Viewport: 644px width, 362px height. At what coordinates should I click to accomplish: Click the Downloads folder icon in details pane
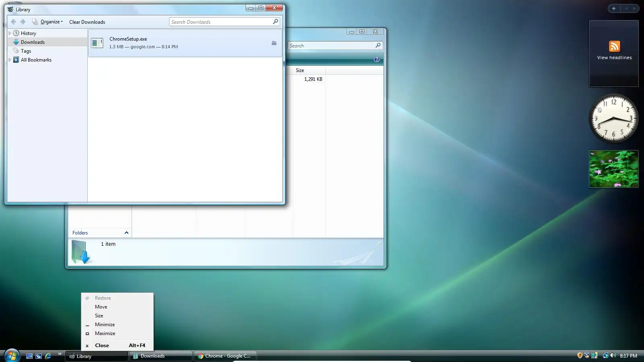81,252
